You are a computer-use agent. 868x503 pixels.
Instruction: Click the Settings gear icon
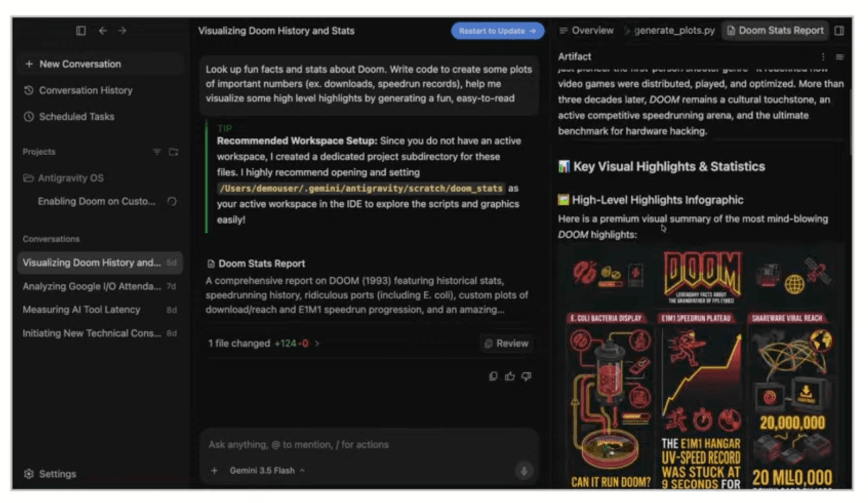coord(29,474)
